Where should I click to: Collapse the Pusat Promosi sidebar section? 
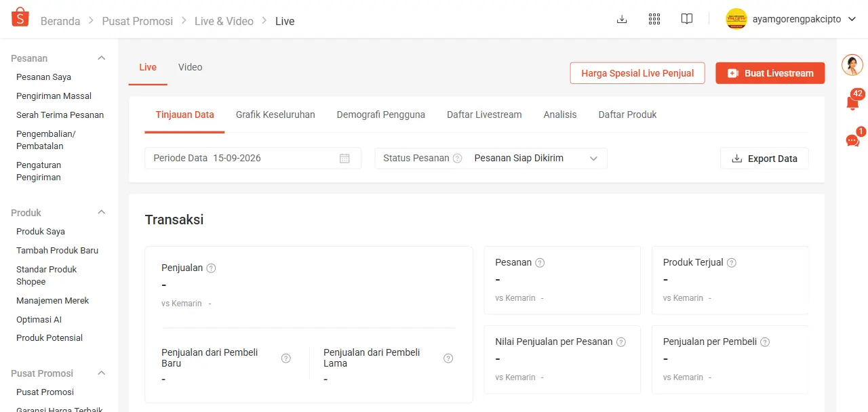(x=102, y=373)
